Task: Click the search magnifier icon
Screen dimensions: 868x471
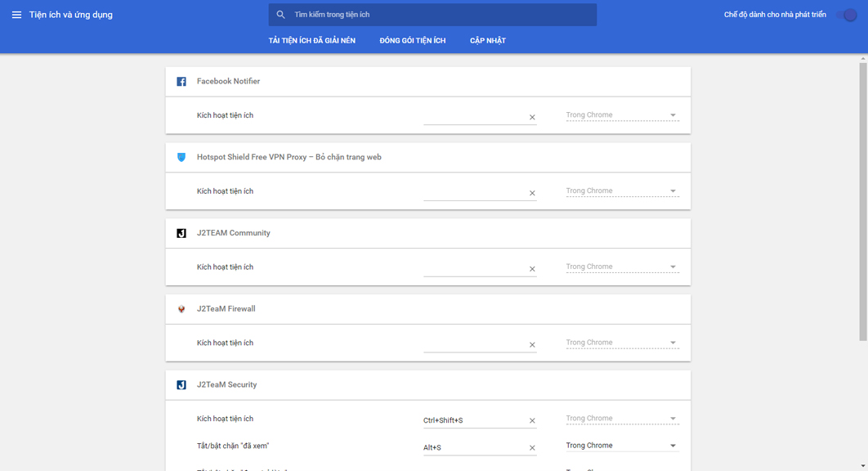Action: [x=280, y=15]
